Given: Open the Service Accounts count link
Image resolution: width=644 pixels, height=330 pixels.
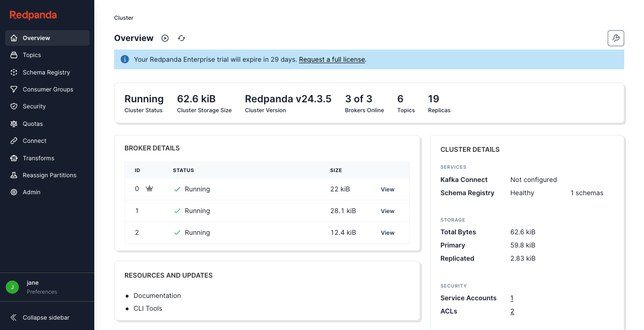Looking at the screenshot, I should point(512,298).
